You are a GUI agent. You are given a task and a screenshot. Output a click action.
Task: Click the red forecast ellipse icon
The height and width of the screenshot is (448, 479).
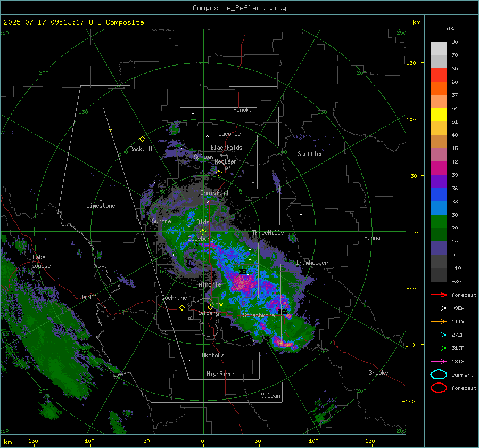tap(439, 388)
